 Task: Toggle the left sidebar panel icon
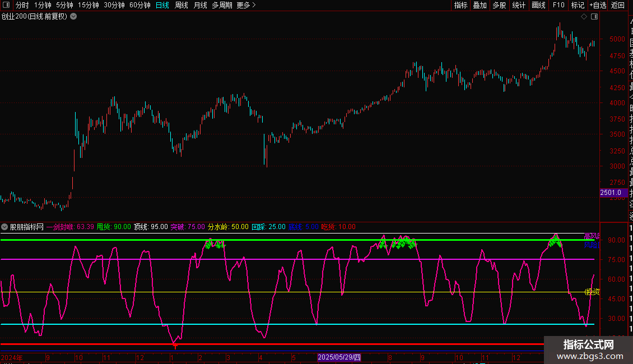6,5
